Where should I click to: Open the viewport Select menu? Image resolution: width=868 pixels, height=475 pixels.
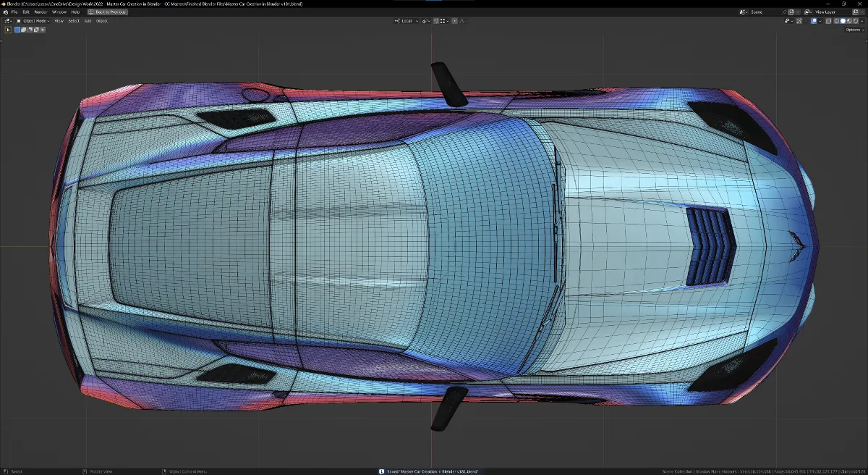74,21
